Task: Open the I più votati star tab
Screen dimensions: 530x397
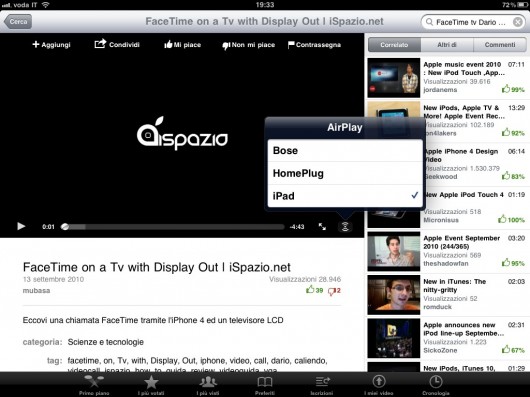Action: [151, 385]
